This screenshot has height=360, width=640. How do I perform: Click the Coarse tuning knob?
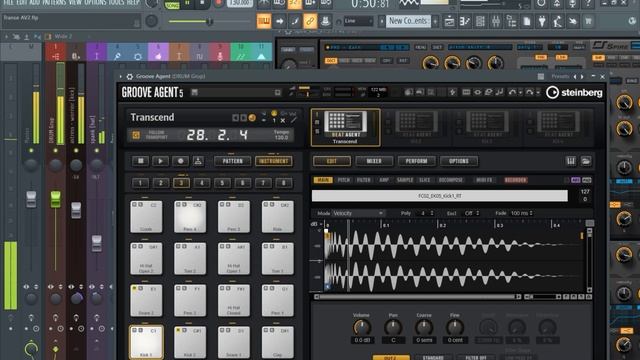(424, 327)
